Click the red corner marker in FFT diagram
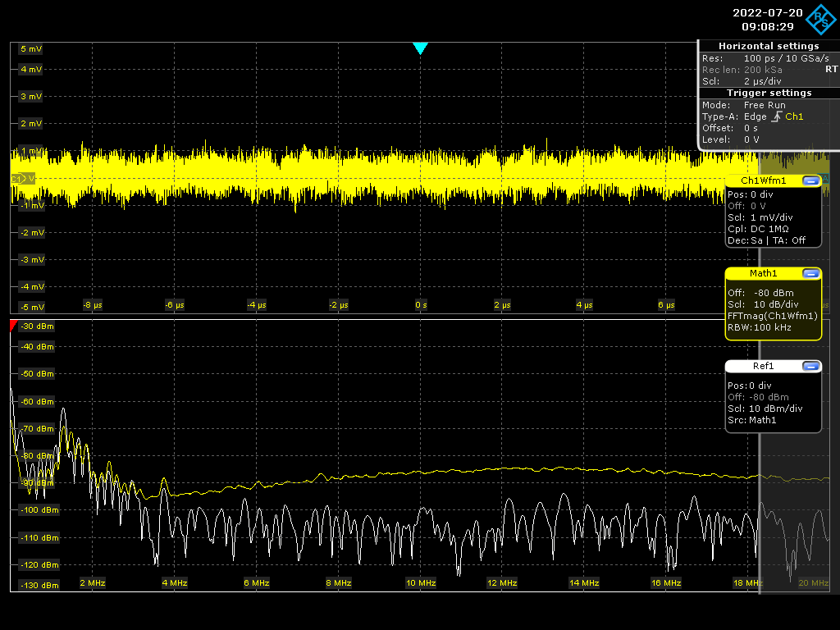Viewport: 840px width, 630px height. tap(13, 325)
